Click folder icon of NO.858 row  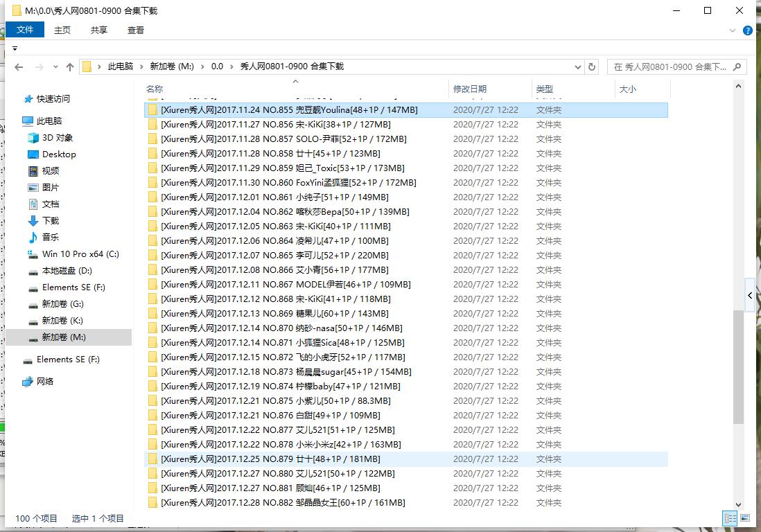pos(152,154)
